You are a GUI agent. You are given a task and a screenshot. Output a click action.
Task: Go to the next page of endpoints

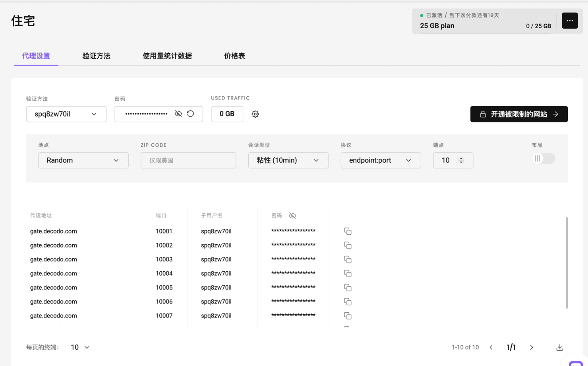(532, 347)
